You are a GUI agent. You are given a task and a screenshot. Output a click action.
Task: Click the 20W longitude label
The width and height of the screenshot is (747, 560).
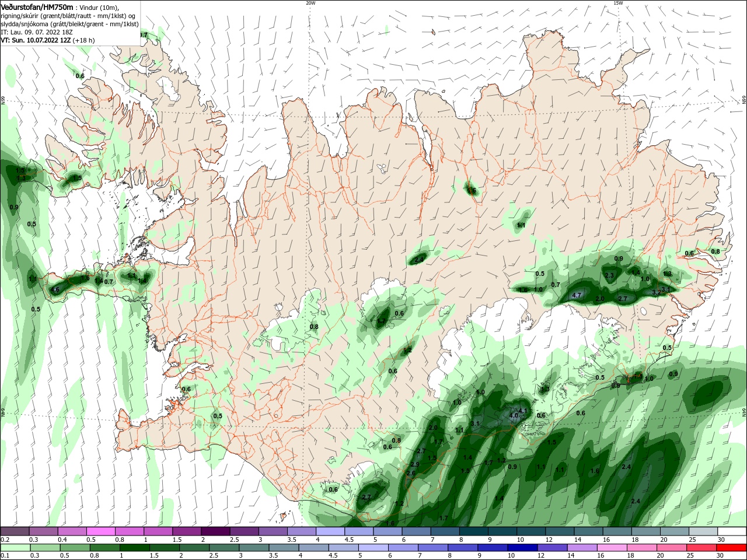coord(310,3)
